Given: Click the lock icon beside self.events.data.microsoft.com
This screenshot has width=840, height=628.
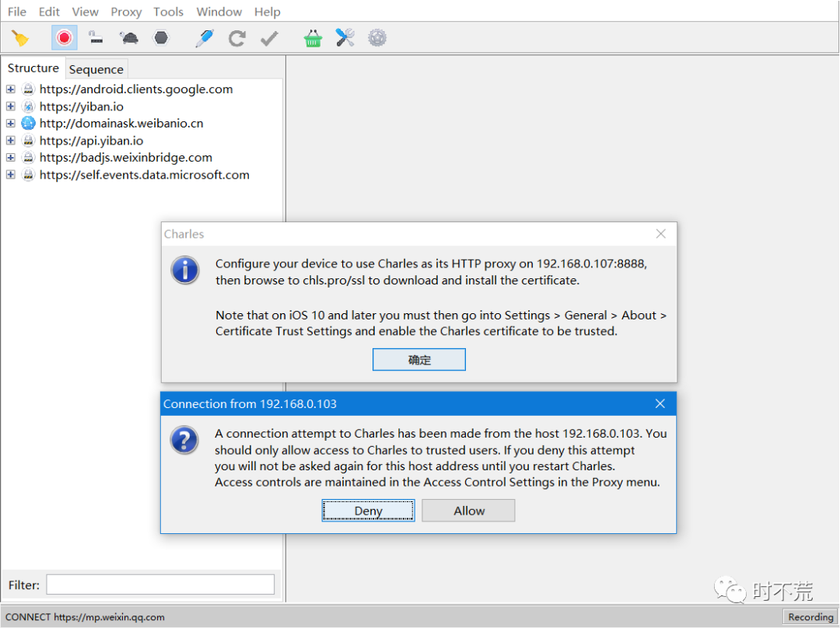Looking at the screenshot, I should click(x=29, y=175).
